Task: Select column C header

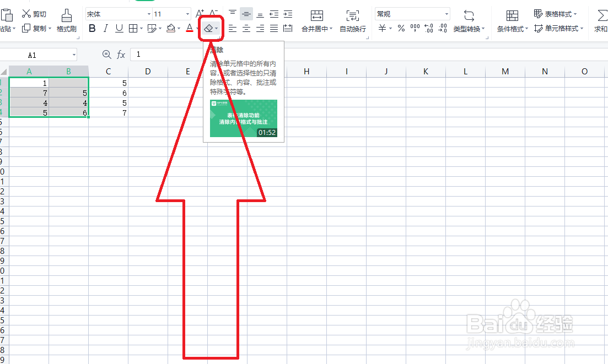Action: coord(108,71)
